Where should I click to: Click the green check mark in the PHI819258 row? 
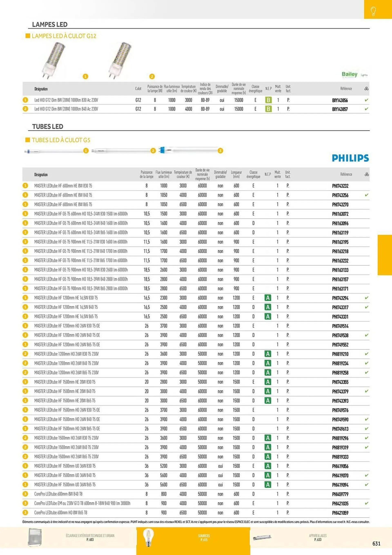click(367, 373)
